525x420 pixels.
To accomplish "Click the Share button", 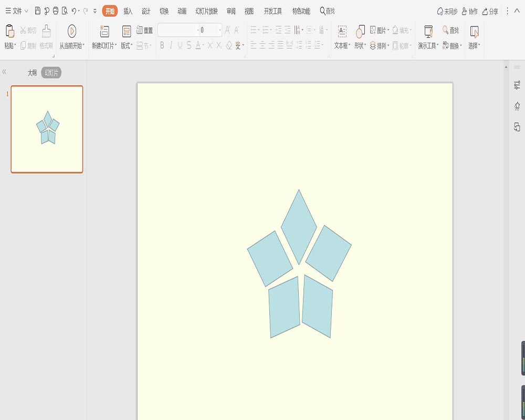I will [x=490, y=12].
